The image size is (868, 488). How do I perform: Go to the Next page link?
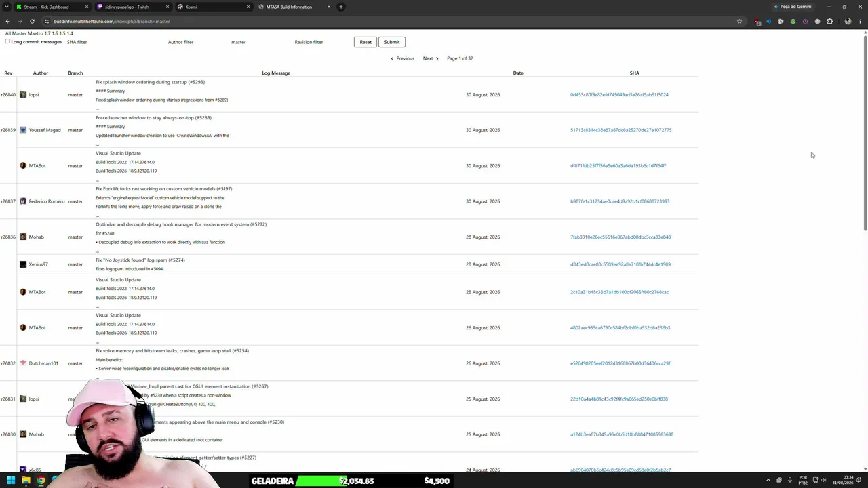coord(431,58)
